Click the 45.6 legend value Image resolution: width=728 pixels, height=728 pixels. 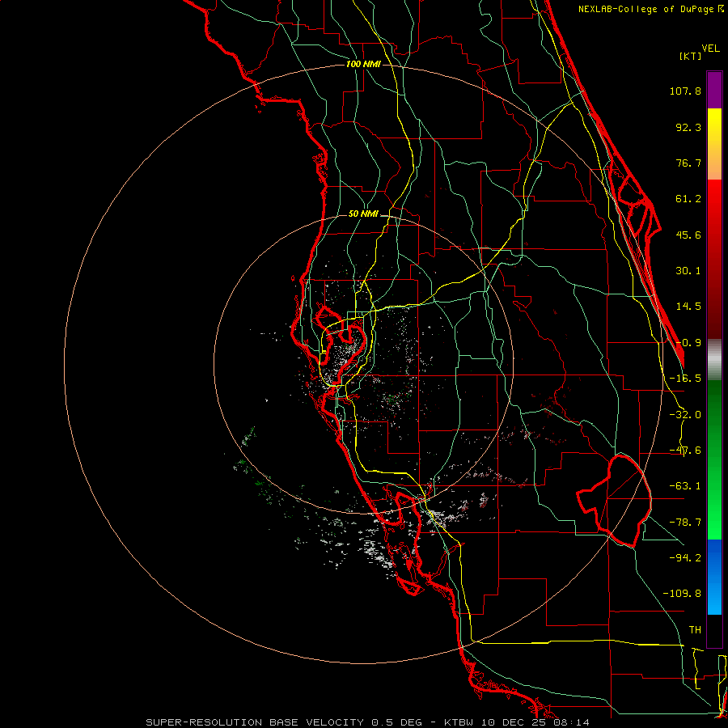688,235
